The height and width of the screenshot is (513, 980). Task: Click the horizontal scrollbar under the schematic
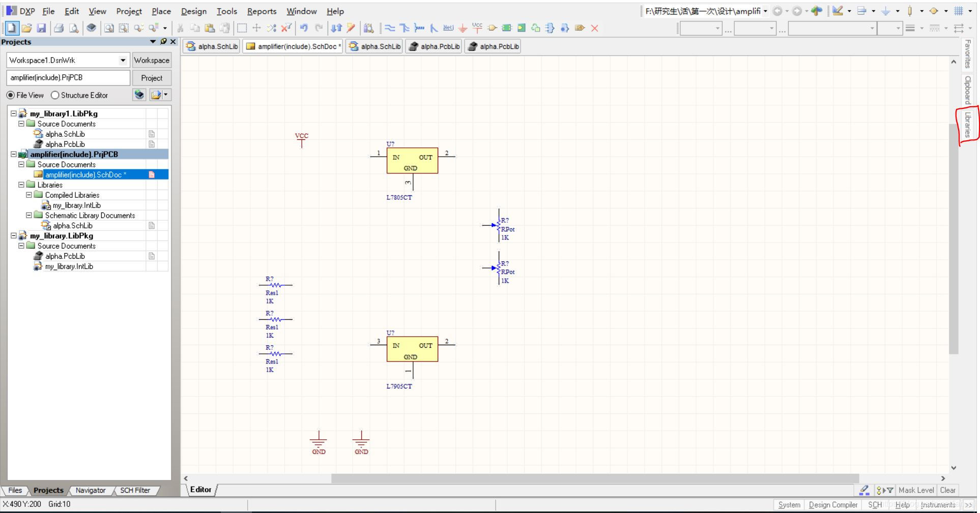click(594, 478)
